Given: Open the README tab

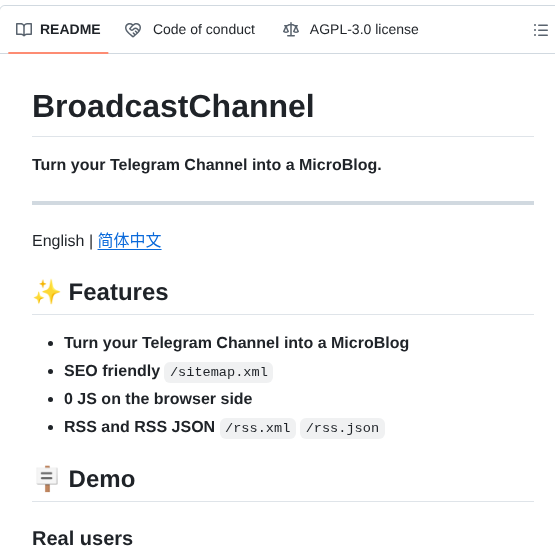Looking at the screenshot, I should pos(58,29).
